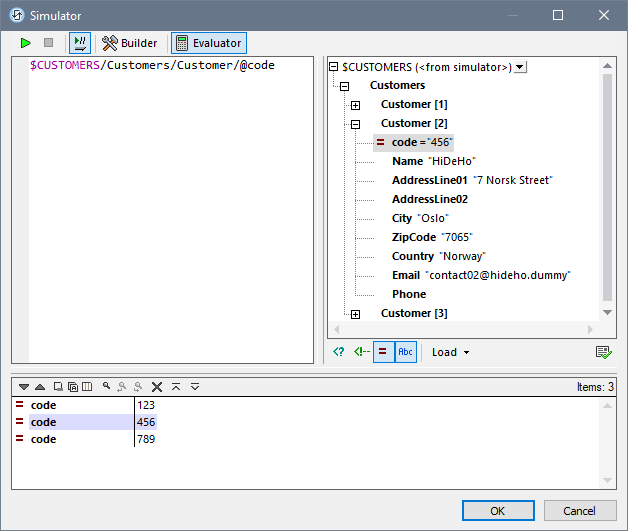
Task: Expand the Customer [1] node
Action: [x=355, y=105]
